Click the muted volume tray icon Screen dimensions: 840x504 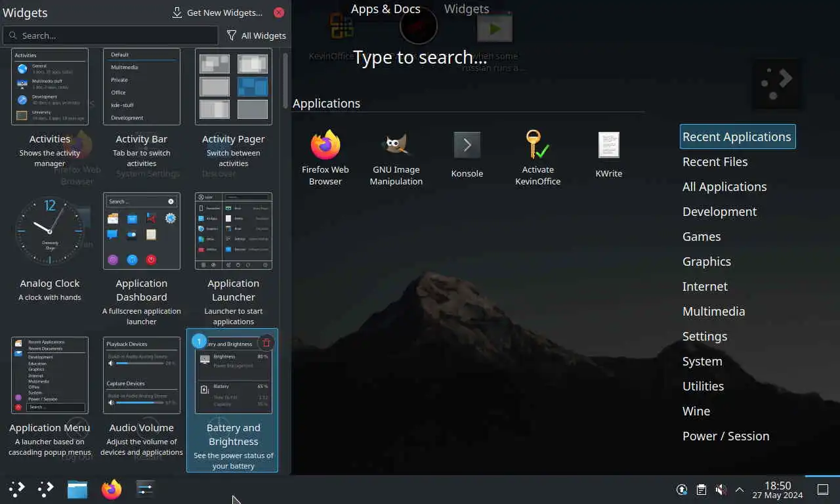coord(721,490)
